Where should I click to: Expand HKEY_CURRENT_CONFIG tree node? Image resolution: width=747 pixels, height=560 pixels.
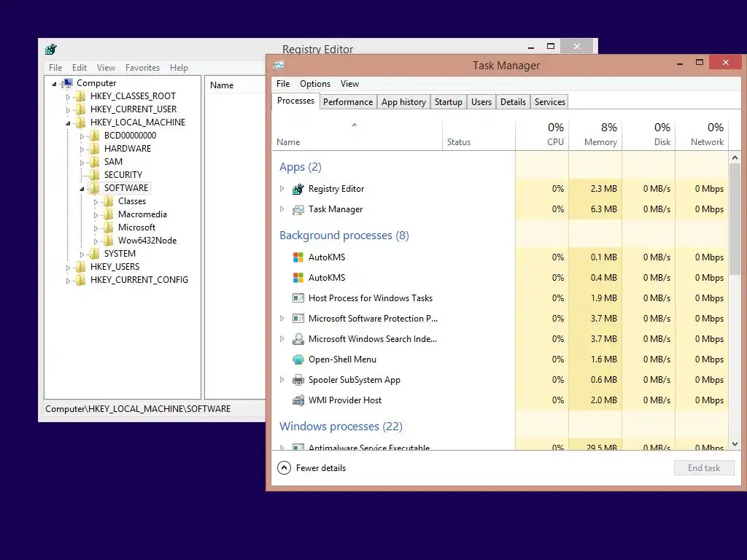click(68, 281)
